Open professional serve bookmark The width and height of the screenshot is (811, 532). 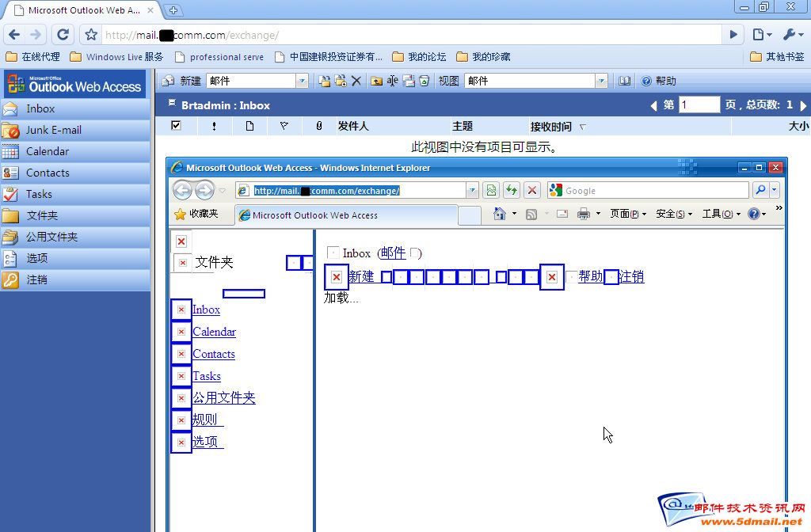point(219,57)
